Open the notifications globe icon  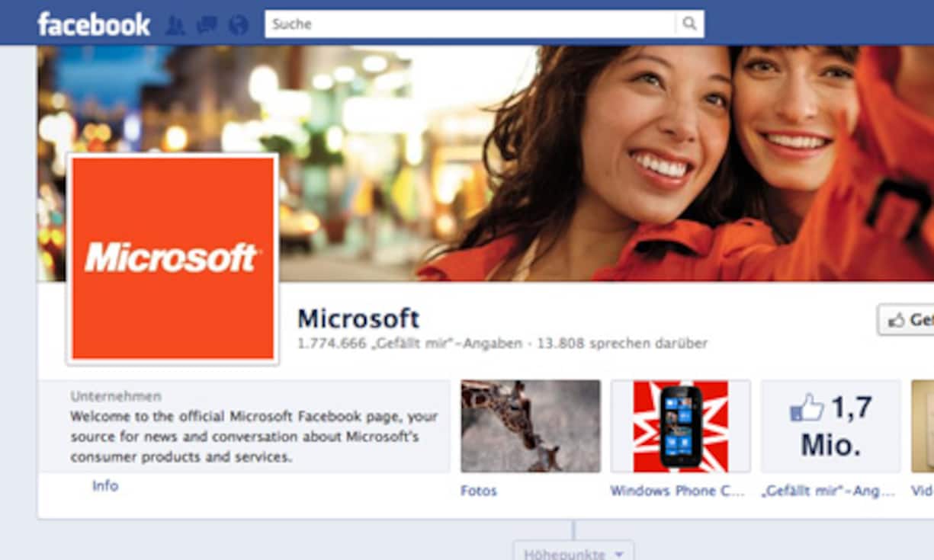tap(239, 26)
